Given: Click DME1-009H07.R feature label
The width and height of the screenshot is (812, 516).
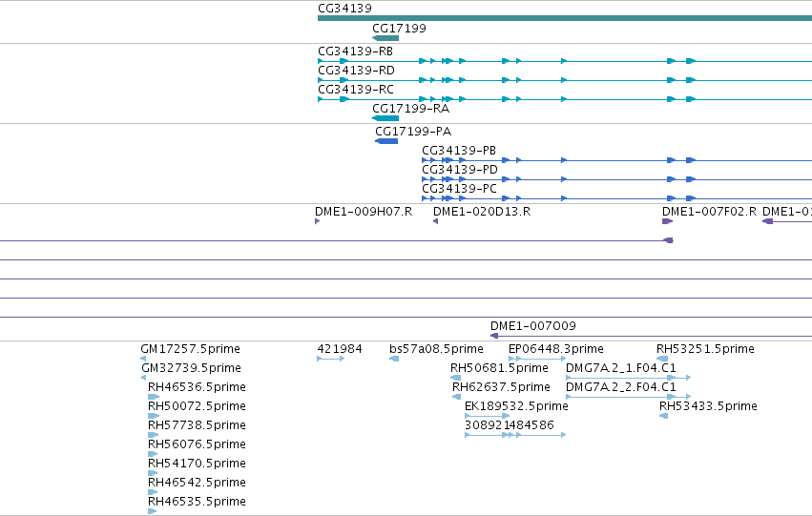Looking at the screenshot, I should [x=364, y=212].
